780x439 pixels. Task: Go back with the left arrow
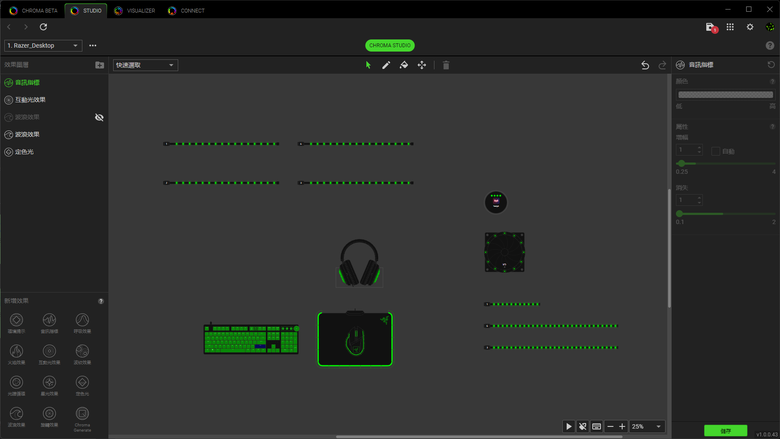point(9,27)
